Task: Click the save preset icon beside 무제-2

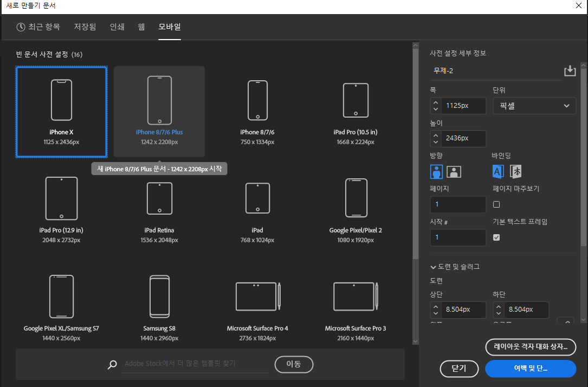Action: (570, 70)
